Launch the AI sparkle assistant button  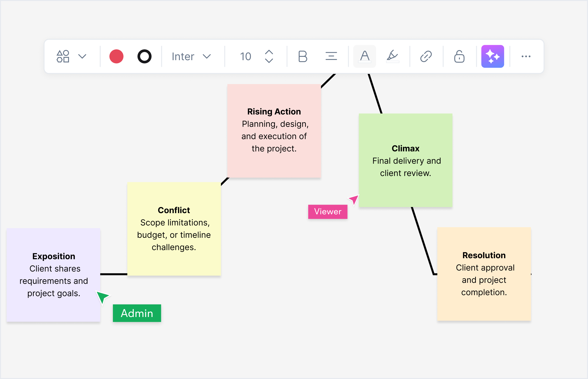coord(493,56)
